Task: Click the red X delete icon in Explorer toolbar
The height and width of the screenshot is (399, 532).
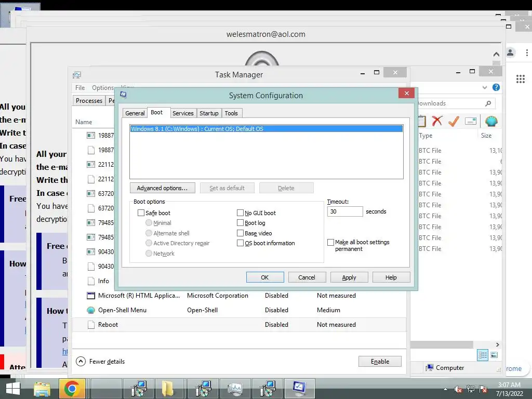Action: (x=437, y=121)
